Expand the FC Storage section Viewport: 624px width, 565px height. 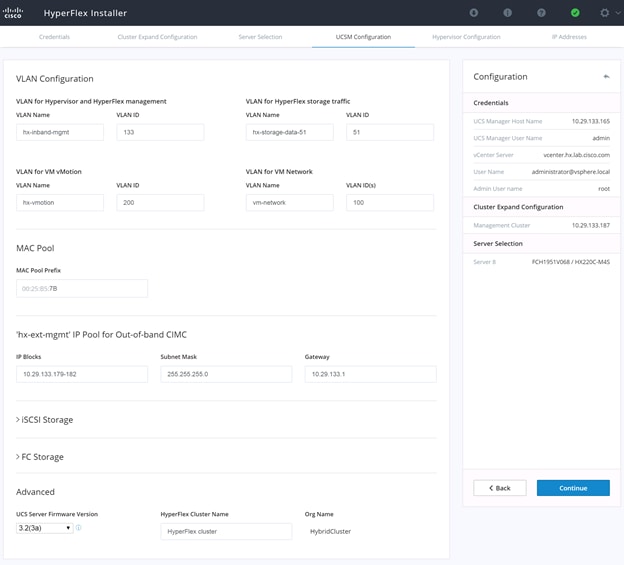coord(40,457)
